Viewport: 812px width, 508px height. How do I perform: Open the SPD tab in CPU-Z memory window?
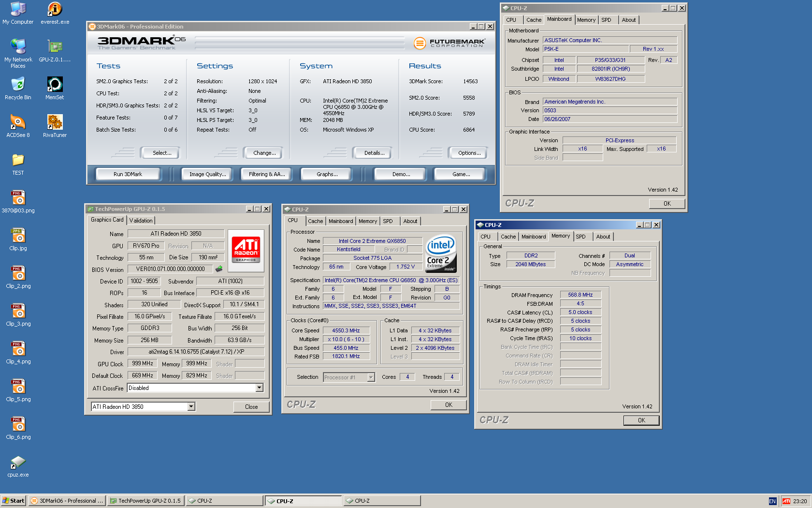tap(581, 237)
